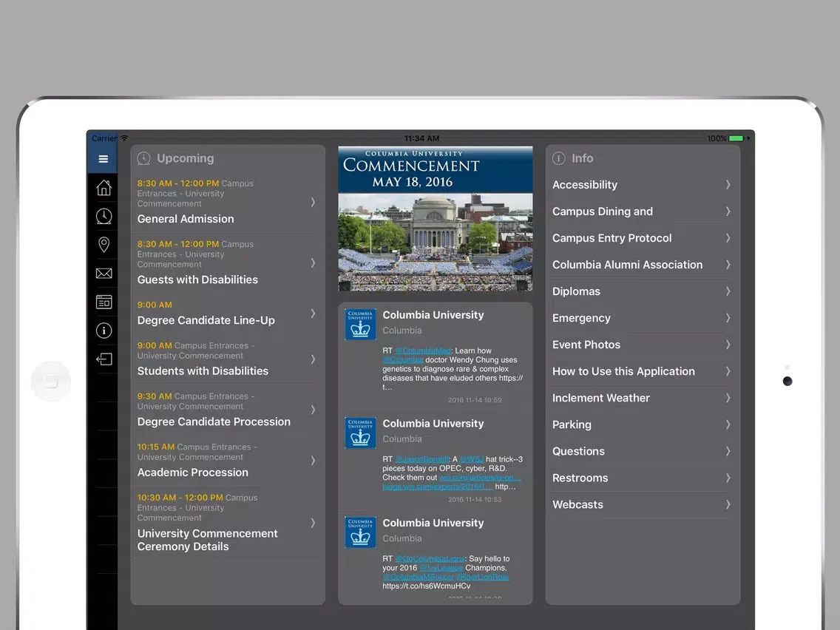Screen dimensions: 840x630
Task: Tap the Commencement May 18 2016 banner
Action: (x=435, y=170)
